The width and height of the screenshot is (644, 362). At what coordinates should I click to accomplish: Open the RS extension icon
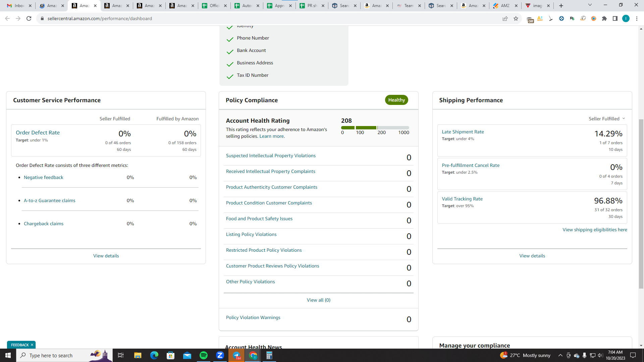[572, 18]
